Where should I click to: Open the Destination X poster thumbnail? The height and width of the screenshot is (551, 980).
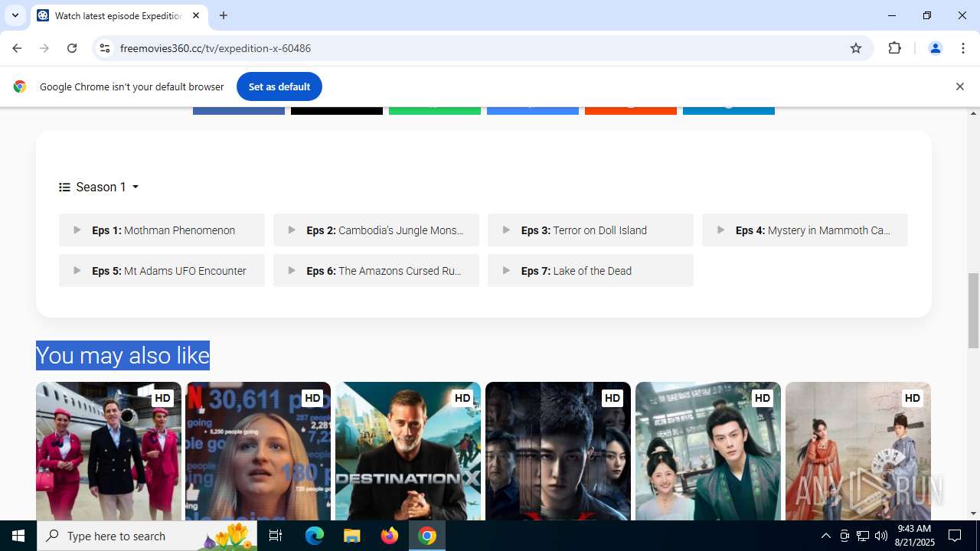click(x=408, y=452)
